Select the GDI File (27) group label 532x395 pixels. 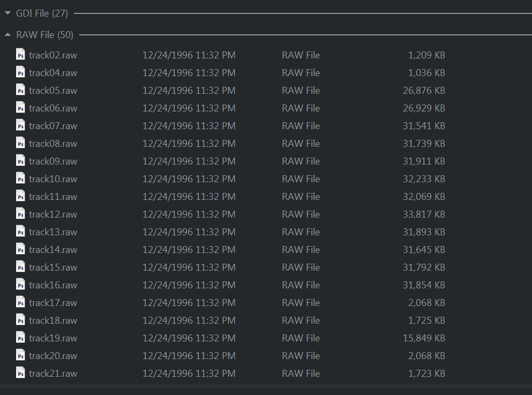point(42,13)
